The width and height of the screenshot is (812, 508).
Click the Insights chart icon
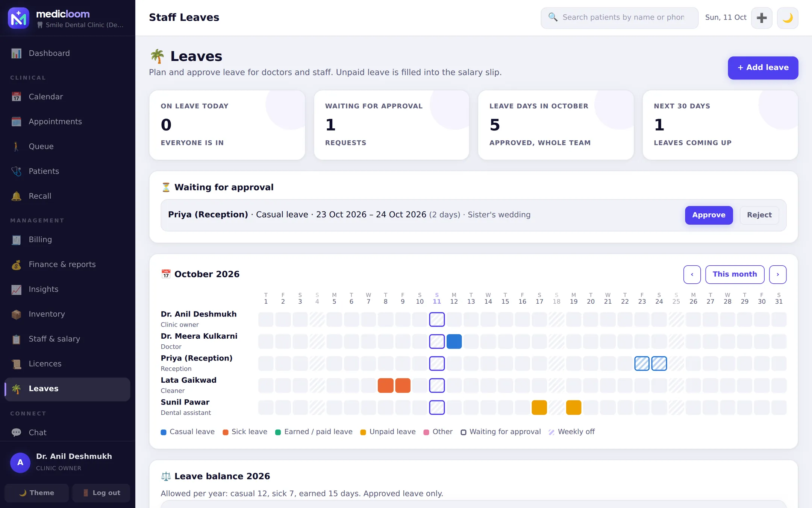tap(16, 289)
